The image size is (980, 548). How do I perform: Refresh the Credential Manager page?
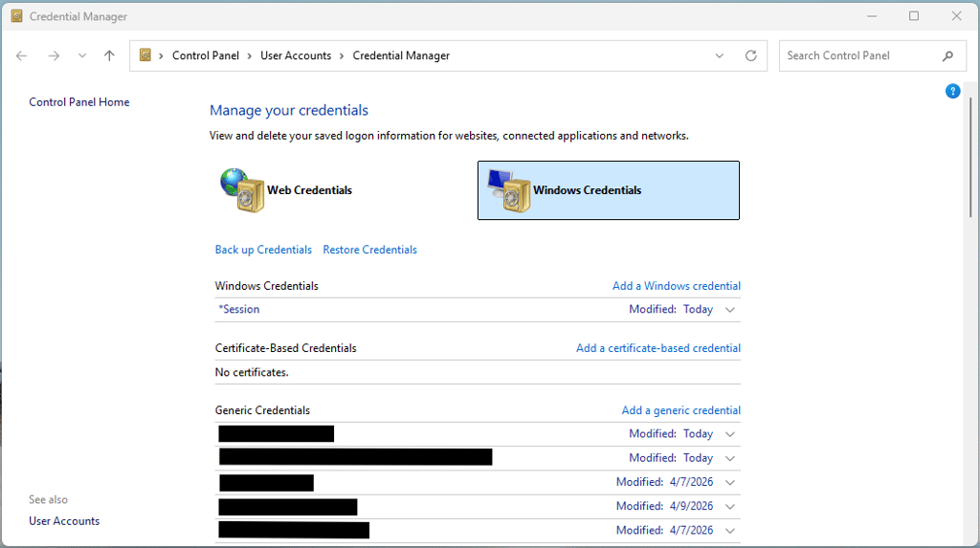[751, 55]
